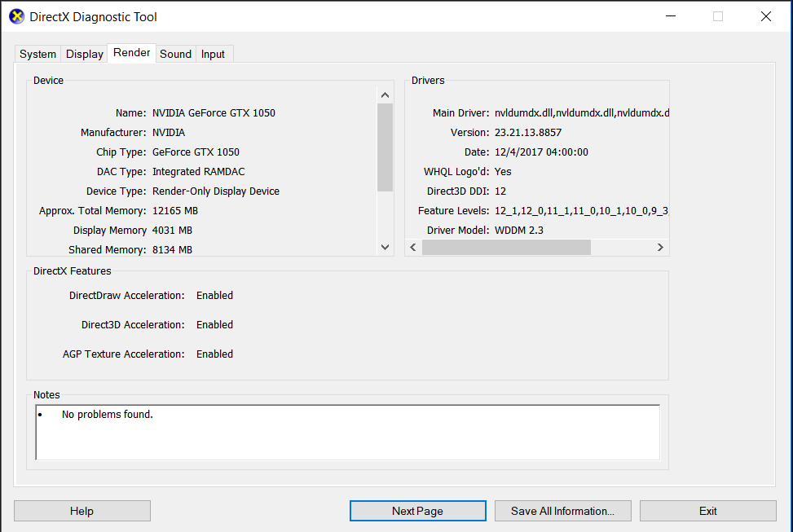Go to Next Page
The width and height of the screenshot is (793, 532).
[x=418, y=511]
